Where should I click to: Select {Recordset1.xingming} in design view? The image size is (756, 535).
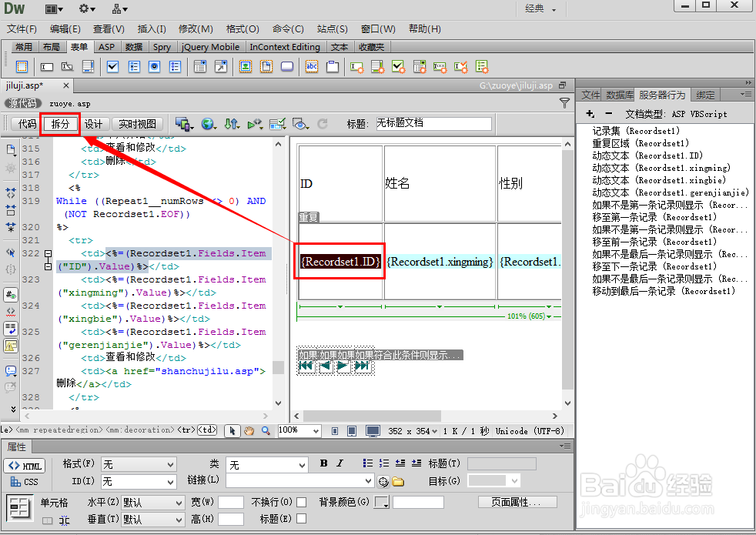pos(440,262)
